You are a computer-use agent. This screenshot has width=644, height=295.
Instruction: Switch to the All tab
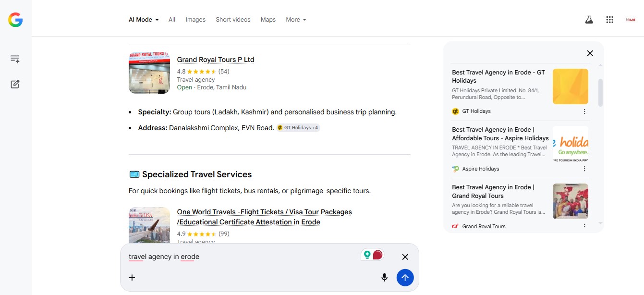[172, 20]
